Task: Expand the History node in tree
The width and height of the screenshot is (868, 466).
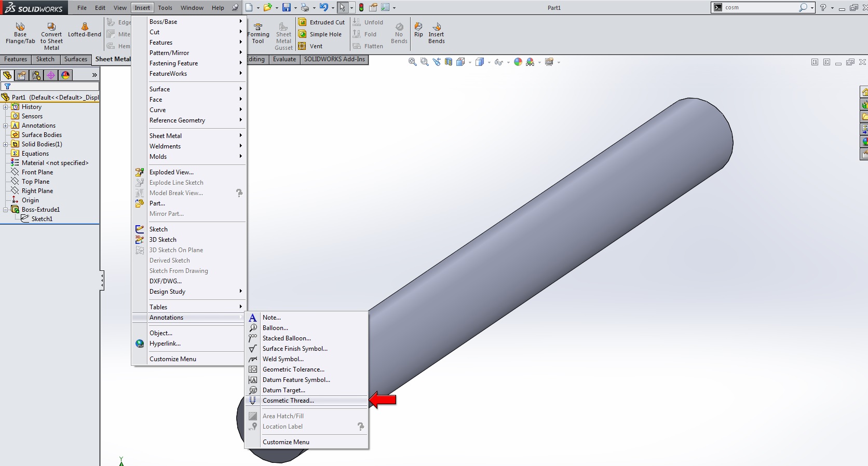Action: [6, 107]
